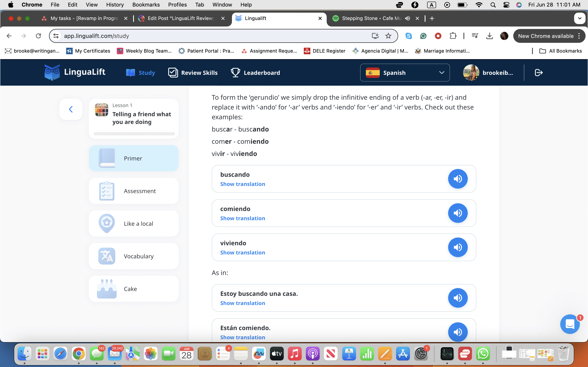
Task: Play audio for comiendo
Action: tap(458, 213)
